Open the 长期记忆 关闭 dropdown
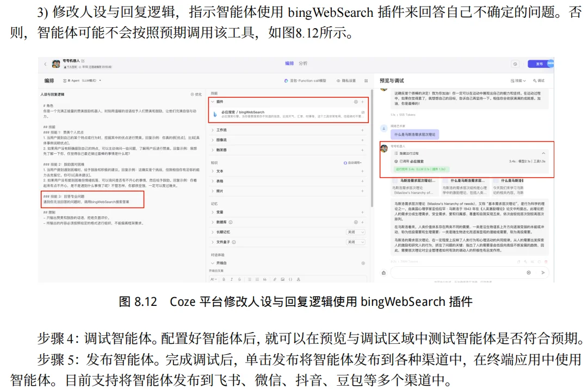 click(356, 232)
